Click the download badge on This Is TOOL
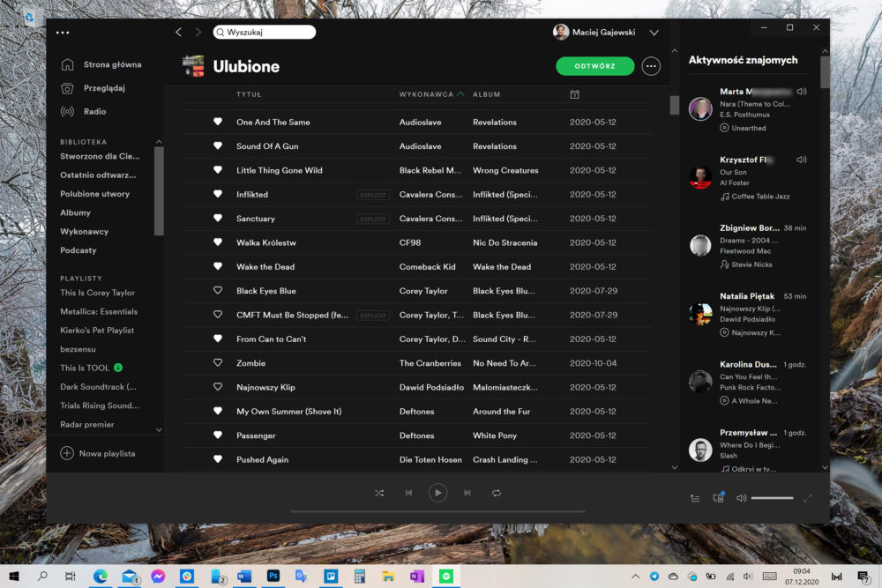 (118, 368)
